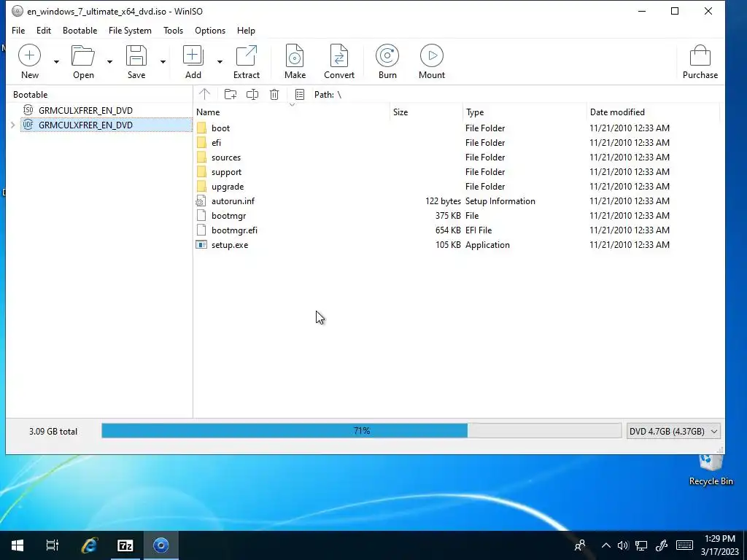Show hidden tray icons chevron
This screenshot has height=560, width=747.
click(x=605, y=545)
